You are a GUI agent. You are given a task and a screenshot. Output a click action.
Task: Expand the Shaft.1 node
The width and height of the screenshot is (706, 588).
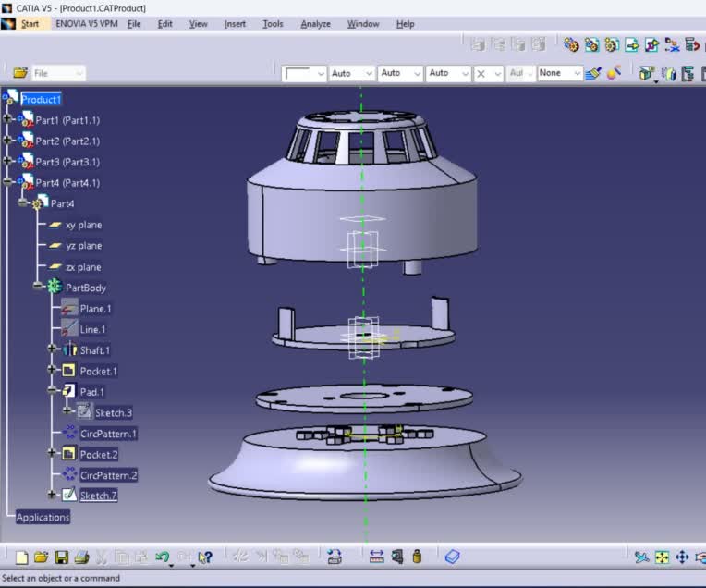pos(52,349)
